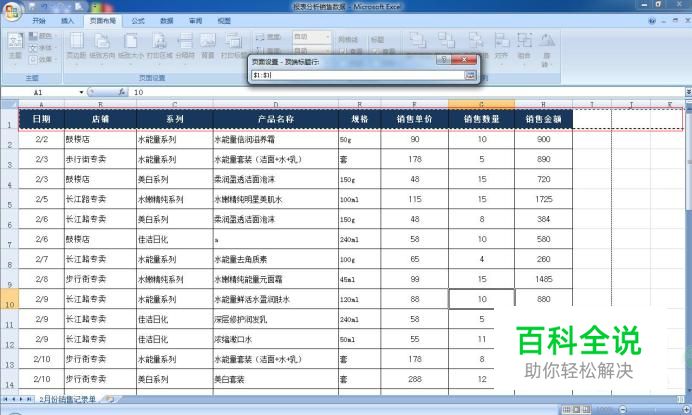The image size is (692, 415).
Task: Open the 字体 (Fonts) theme dropdown
Action: point(43,47)
